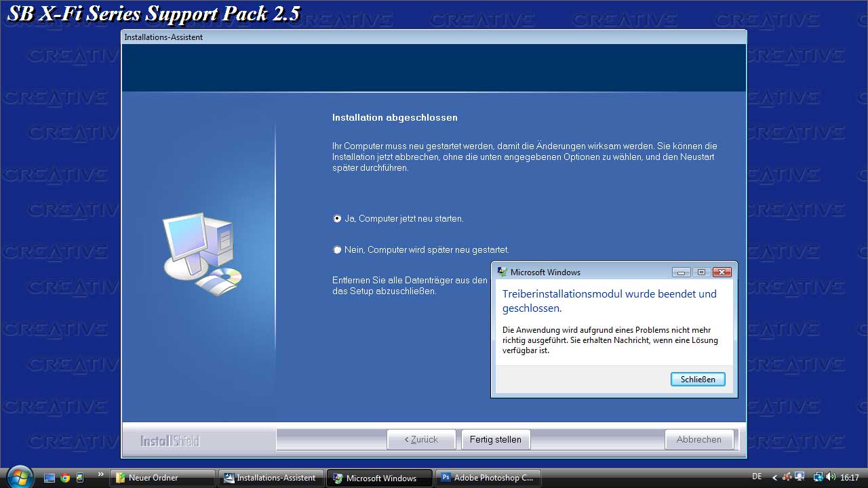The height and width of the screenshot is (488, 868).
Task: Click the Abbrechen button in the installer
Action: 699,439
